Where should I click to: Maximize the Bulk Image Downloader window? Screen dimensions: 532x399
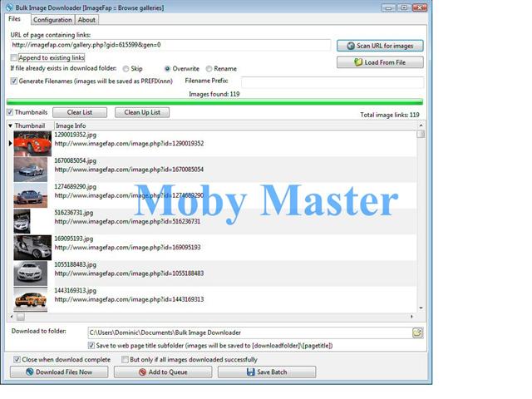coord(404,7)
